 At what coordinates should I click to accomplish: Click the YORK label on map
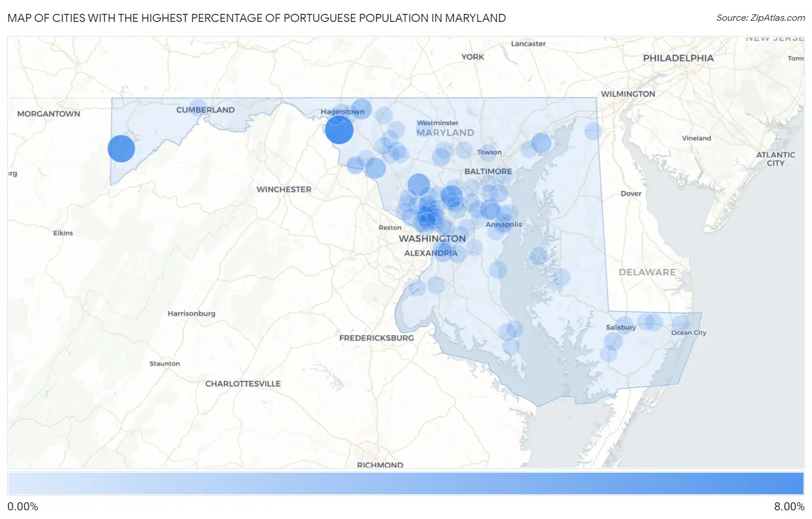tap(472, 57)
